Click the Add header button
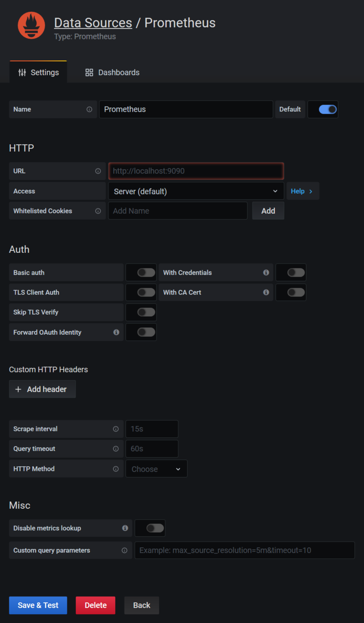 coord(42,389)
